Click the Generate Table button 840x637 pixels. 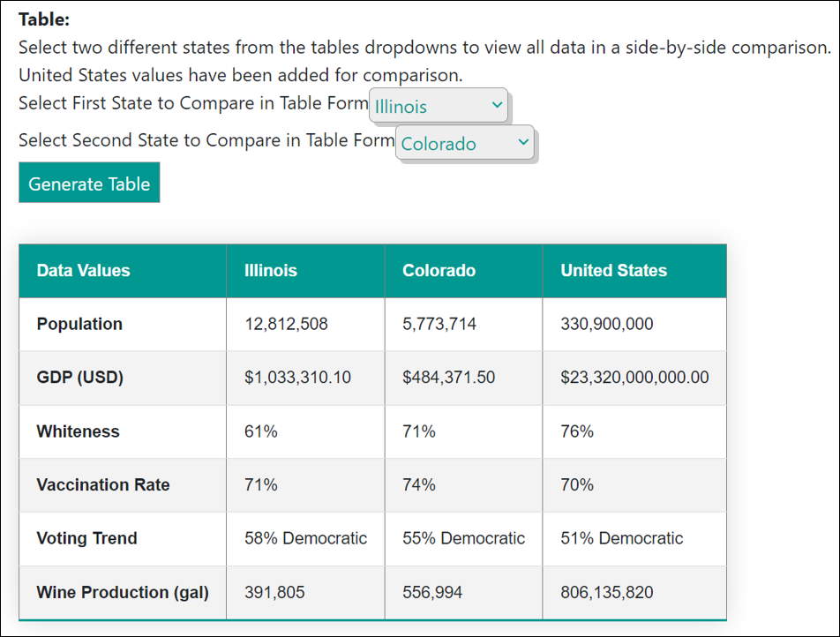[x=89, y=184]
